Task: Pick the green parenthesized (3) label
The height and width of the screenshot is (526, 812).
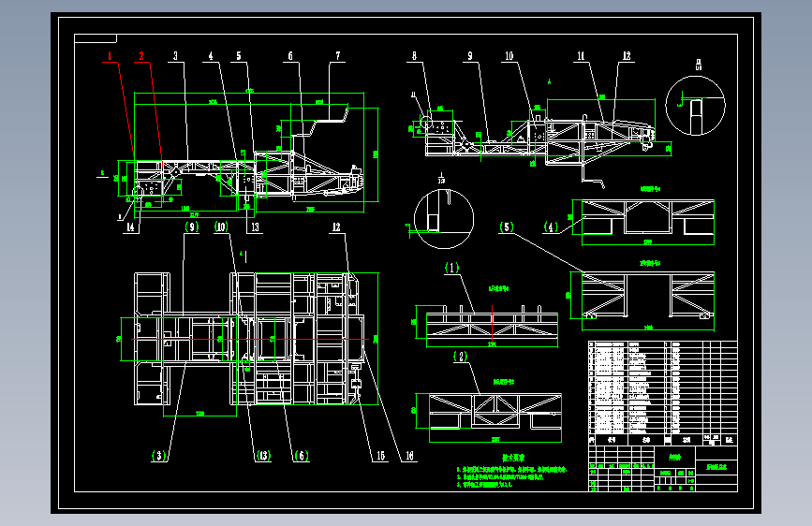Action: 159,456
